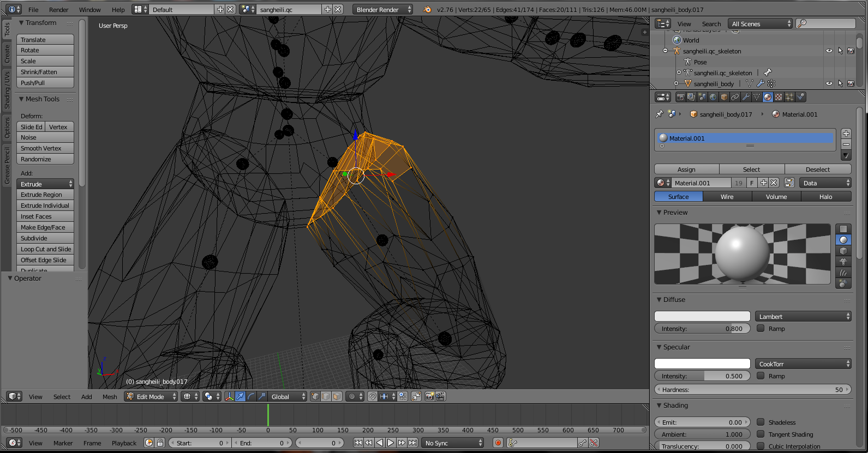The width and height of the screenshot is (868, 453).
Task: Expand the sangheili_body tree item
Action: click(677, 83)
